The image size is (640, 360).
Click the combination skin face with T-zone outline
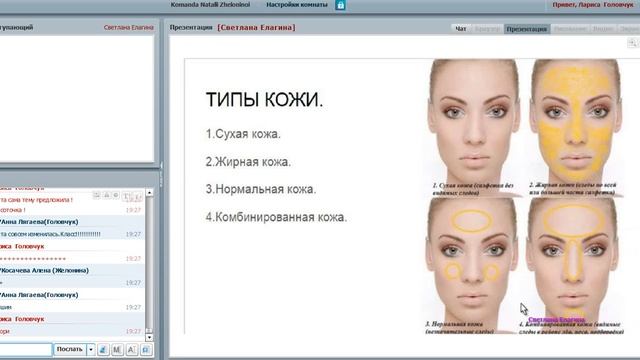572,259
